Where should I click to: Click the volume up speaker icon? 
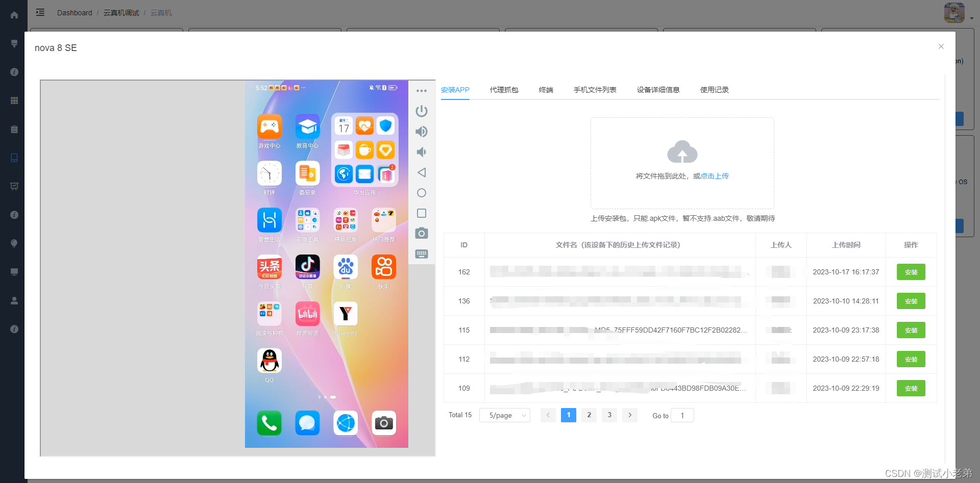click(x=422, y=132)
